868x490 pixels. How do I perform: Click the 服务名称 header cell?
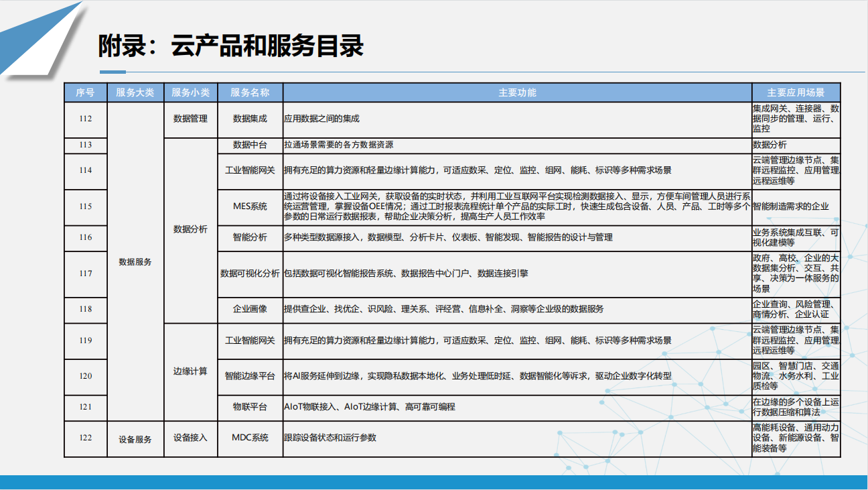(250, 93)
